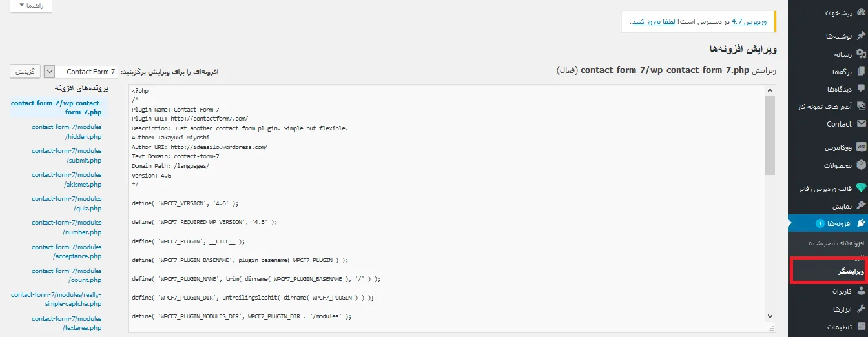The height and width of the screenshot is (337, 868).
Task: Click the 'Version: 4.6' line
Action: [x=151, y=175]
